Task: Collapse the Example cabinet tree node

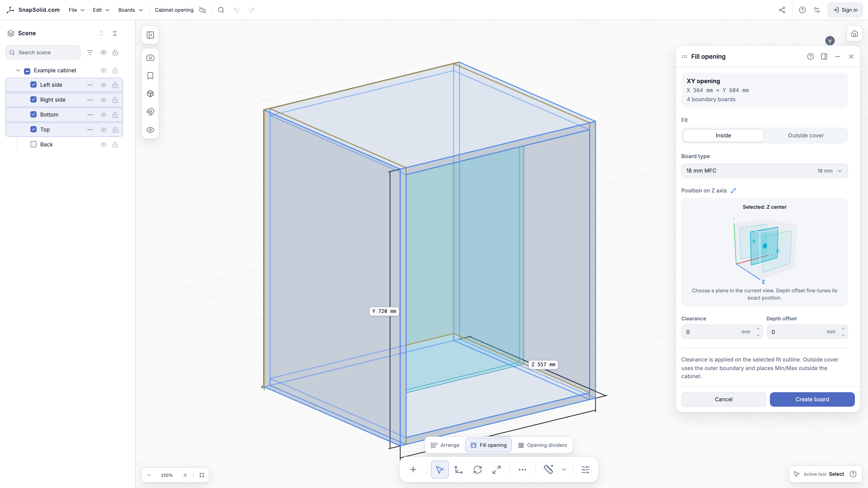Action: pos(18,70)
